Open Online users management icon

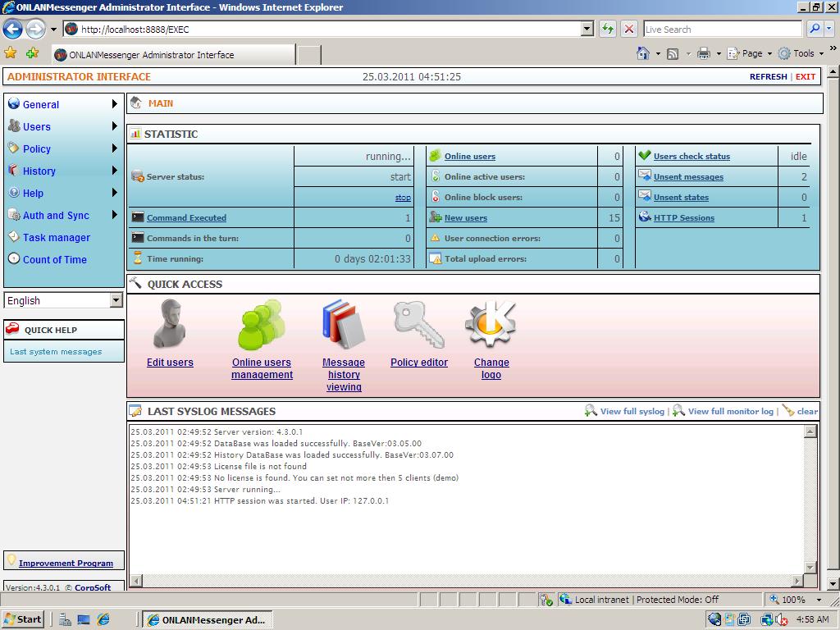262,325
